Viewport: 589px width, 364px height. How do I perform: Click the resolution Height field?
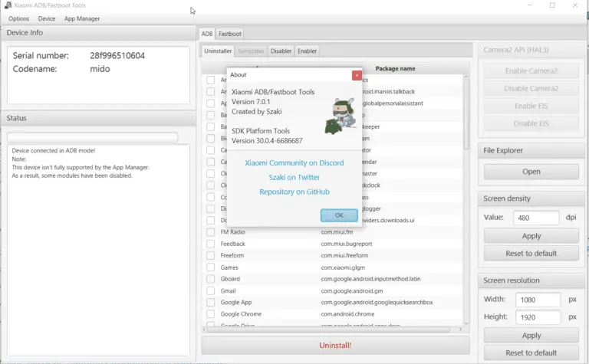pyautogui.click(x=538, y=317)
